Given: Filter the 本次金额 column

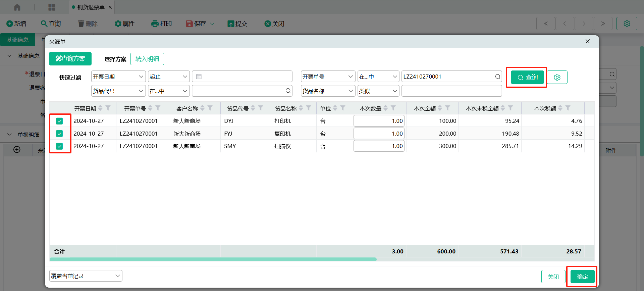Looking at the screenshot, I should tap(448, 108).
